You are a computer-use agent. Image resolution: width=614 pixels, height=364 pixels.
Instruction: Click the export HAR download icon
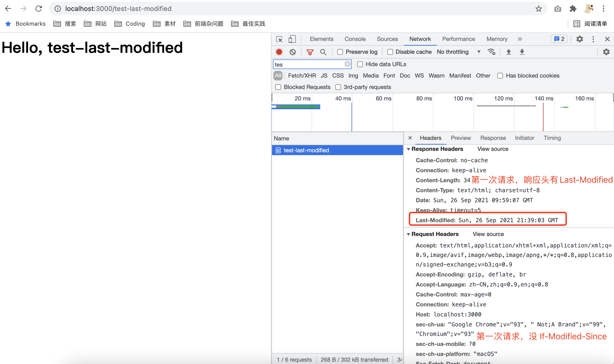click(x=522, y=52)
